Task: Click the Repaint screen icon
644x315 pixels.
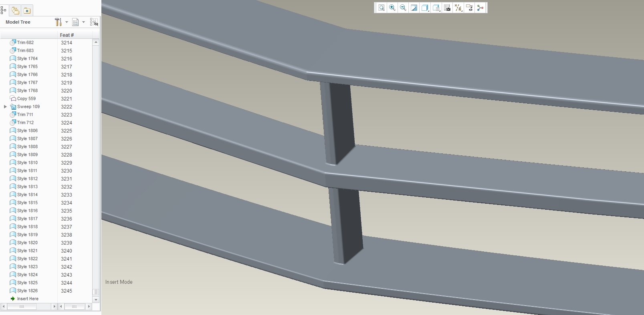Action: (414, 8)
